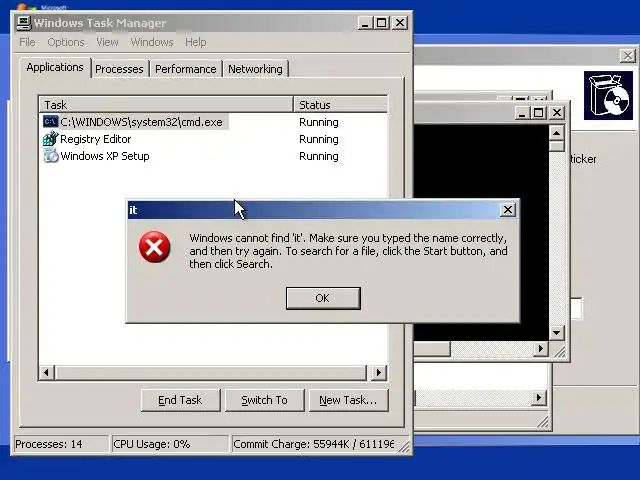640x480 pixels.
Task: Click Running status of Windows XP Setup
Action: [x=318, y=156]
